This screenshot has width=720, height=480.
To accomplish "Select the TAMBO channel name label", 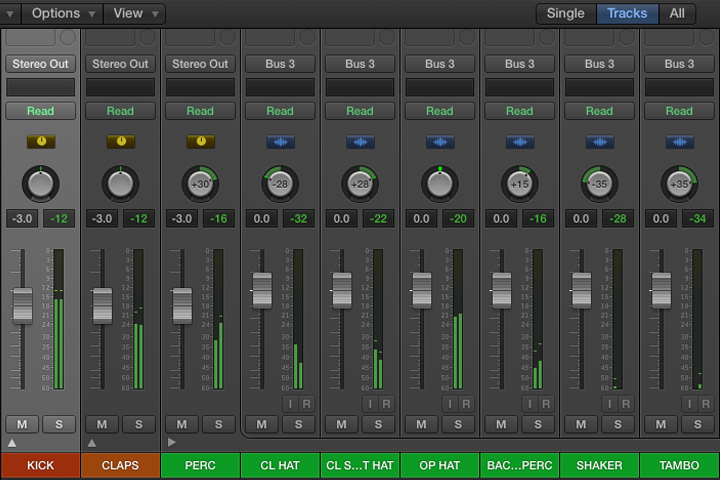I will click(680, 465).
